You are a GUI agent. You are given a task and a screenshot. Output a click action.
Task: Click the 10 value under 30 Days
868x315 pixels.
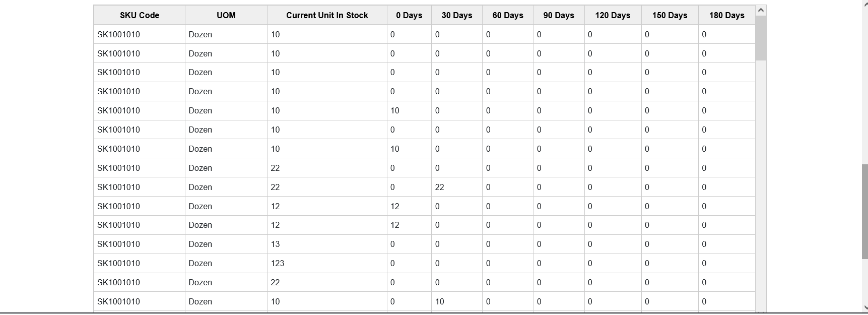(457, 301)
